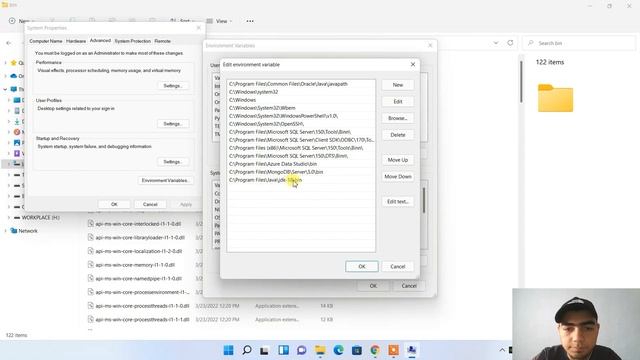Expand the Network tree node
This screenshot has width=640, height=360.
pyautogui.click(x=5, y=231)
